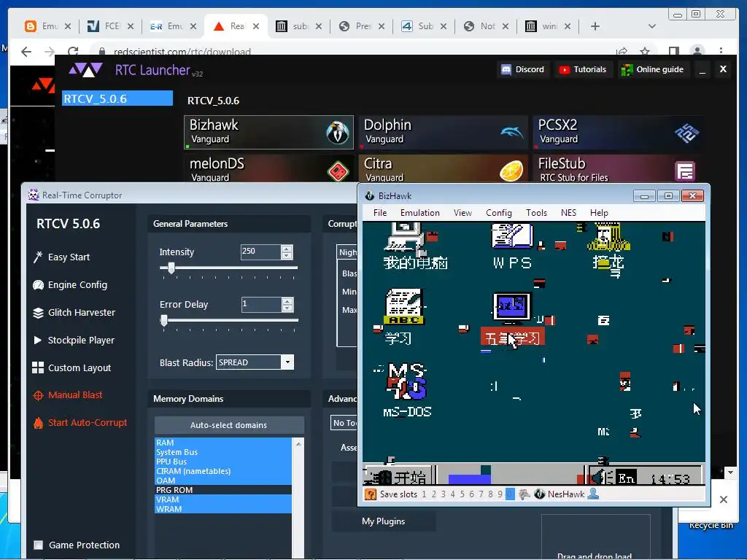The image size is (747, 560).
Task: Open the NES menu in BizHawk
Action: 568,213
